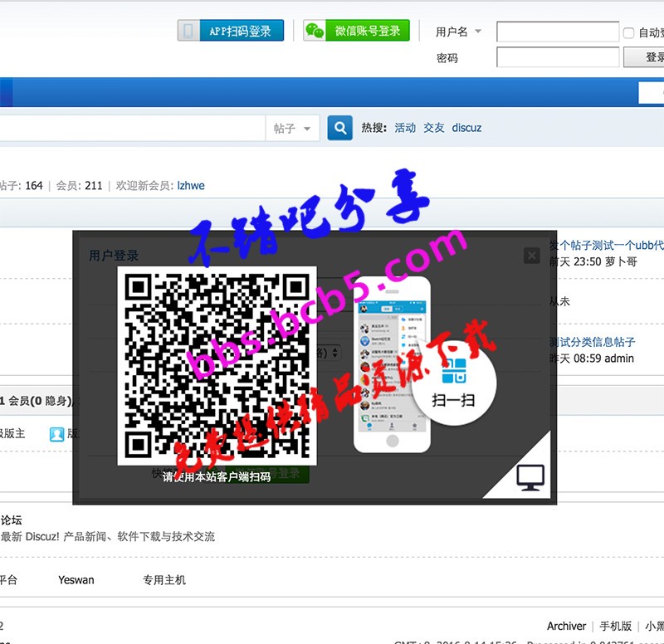Viewport: 664px width, 644px height.
Task: Click the 活动 hot search link
Action: click(x=405, y=128)
